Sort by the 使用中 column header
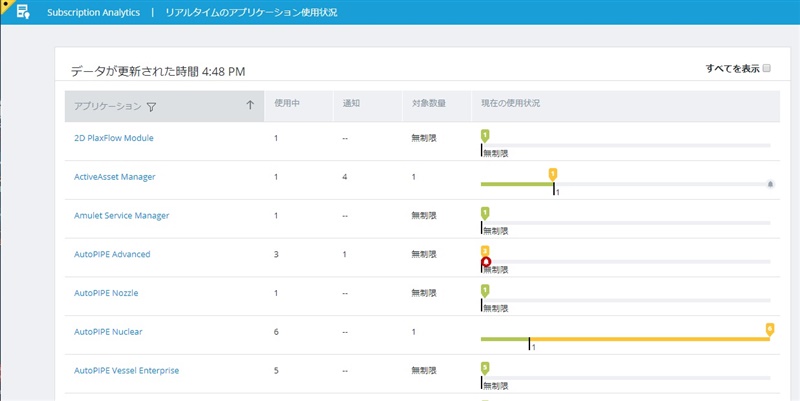The image size is (800, 401). [x=288, y=106]
